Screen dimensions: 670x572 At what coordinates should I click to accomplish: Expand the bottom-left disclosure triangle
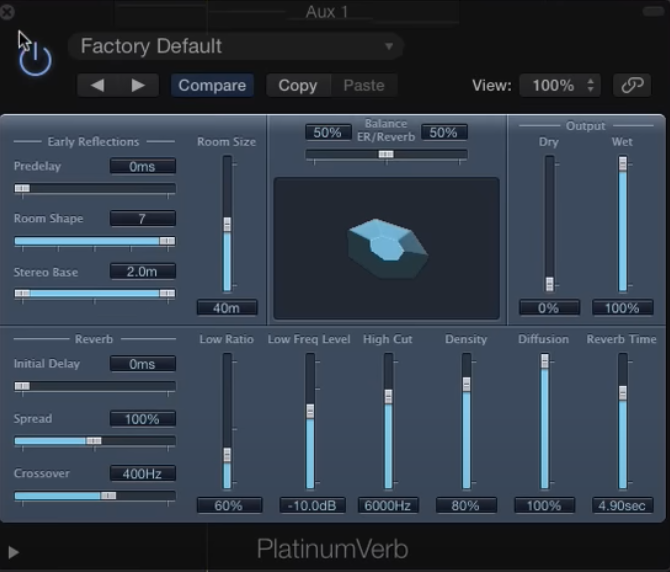[13, 552]
